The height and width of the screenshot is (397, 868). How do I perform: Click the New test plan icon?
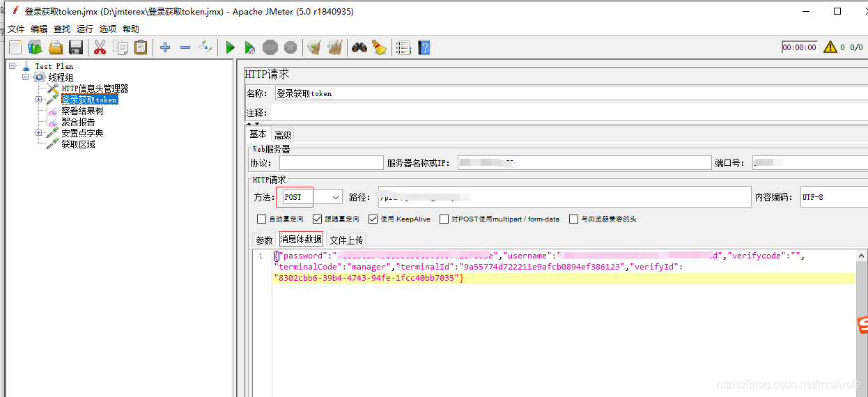click(15, 47)
